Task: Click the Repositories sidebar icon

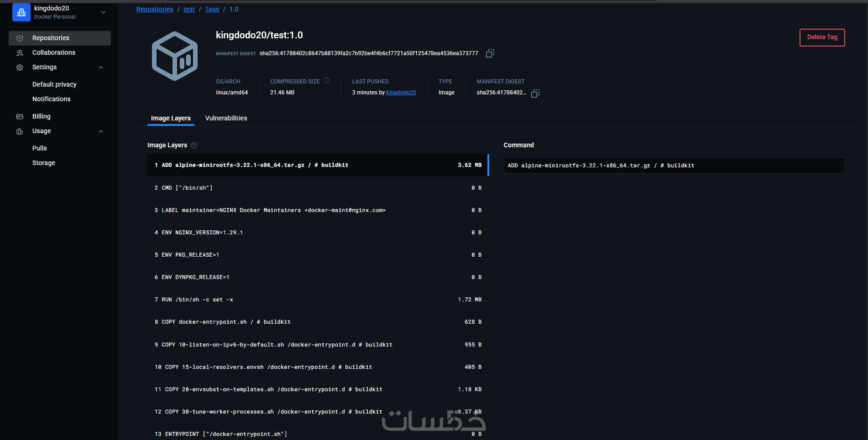Action: (20, 38)
